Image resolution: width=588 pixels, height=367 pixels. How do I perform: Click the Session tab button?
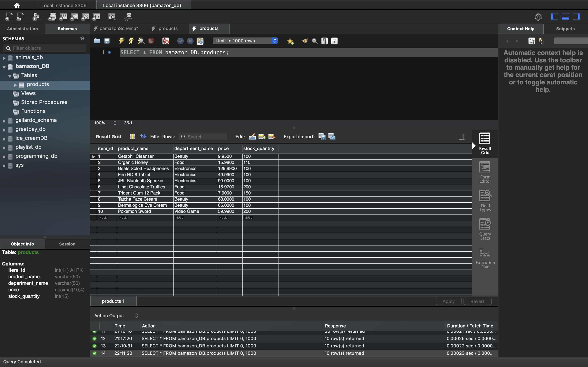pyautogui.click(x=67, y=244)
